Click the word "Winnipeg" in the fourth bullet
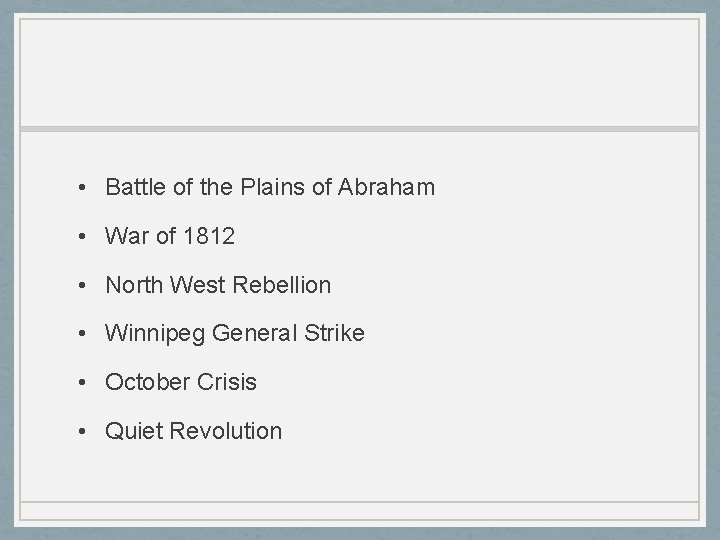 pyautogui.click(x=155, y=333)
